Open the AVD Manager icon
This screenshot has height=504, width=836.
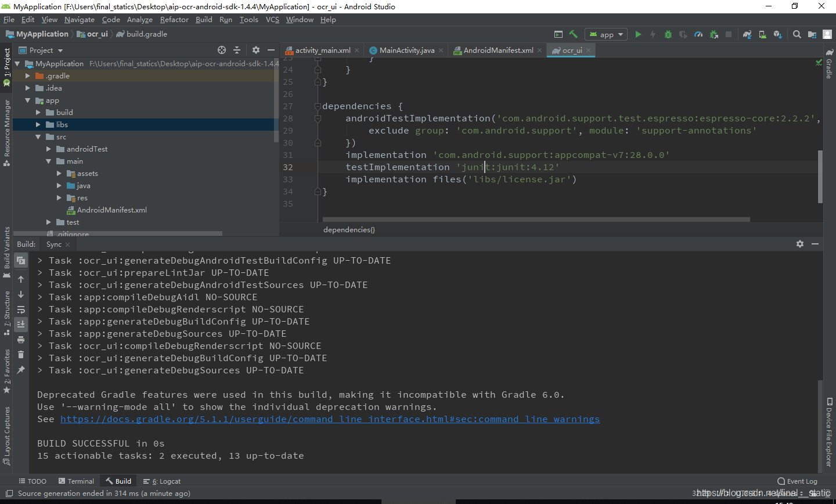[762, 34]
